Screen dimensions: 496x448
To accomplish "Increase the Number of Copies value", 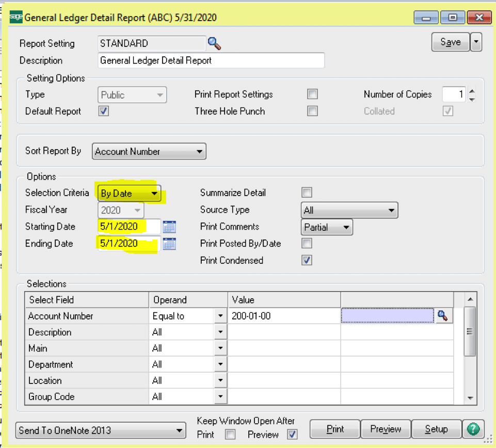I will [x=471, y=91].
